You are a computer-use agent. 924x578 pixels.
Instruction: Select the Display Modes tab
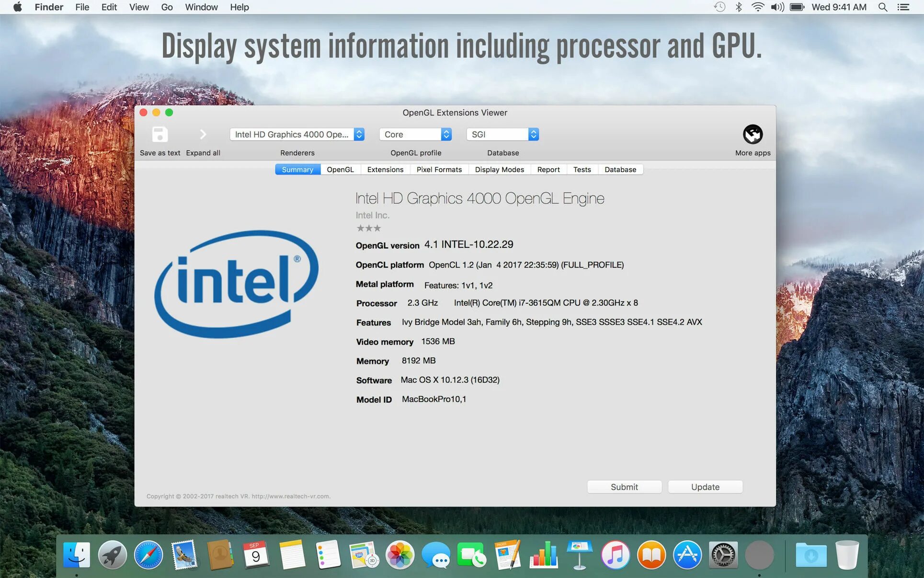(499, 170)
